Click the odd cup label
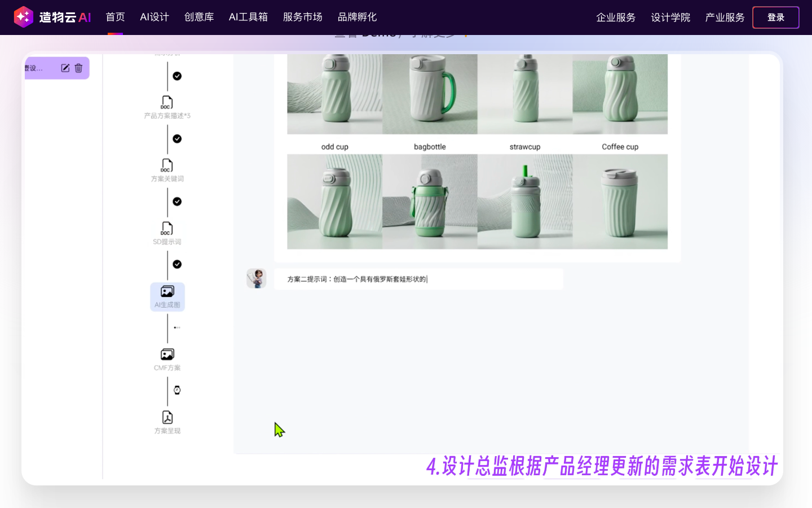Screen dimensions: 812x508 pos(335,147)
